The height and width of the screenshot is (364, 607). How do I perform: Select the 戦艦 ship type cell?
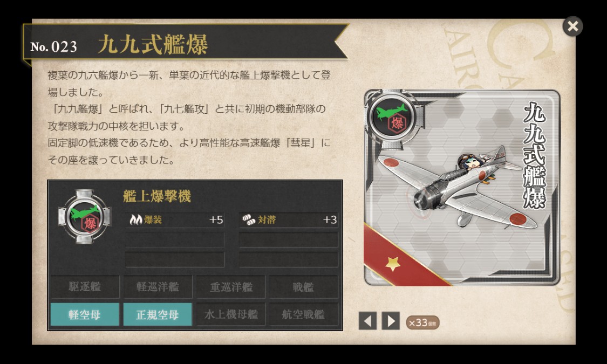click(303, 287)
